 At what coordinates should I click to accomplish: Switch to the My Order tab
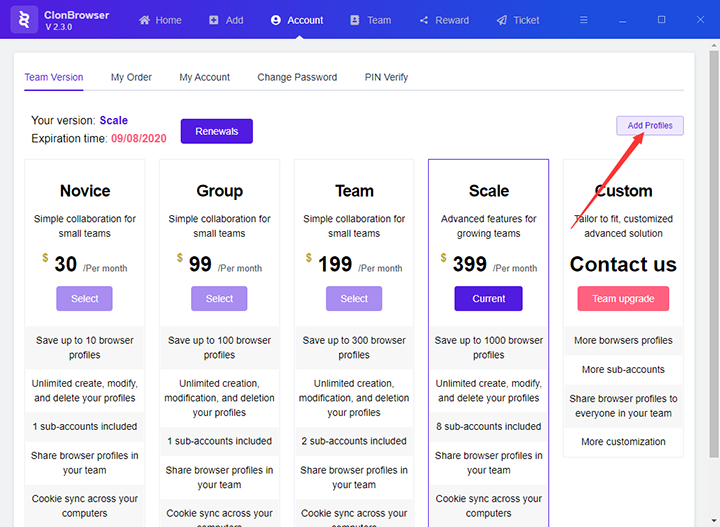pos(131,77)
